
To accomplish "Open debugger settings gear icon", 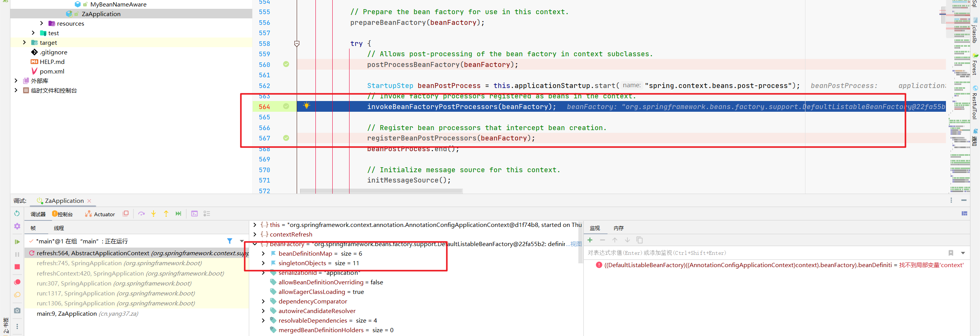I will point(17,226).
